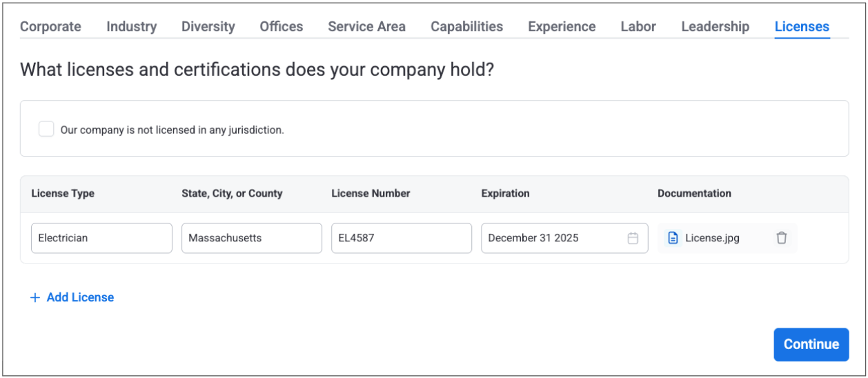Screen dimensions: 868x378
Task: Click the License.jpg file document icon
Action: (x=673, y=238)
